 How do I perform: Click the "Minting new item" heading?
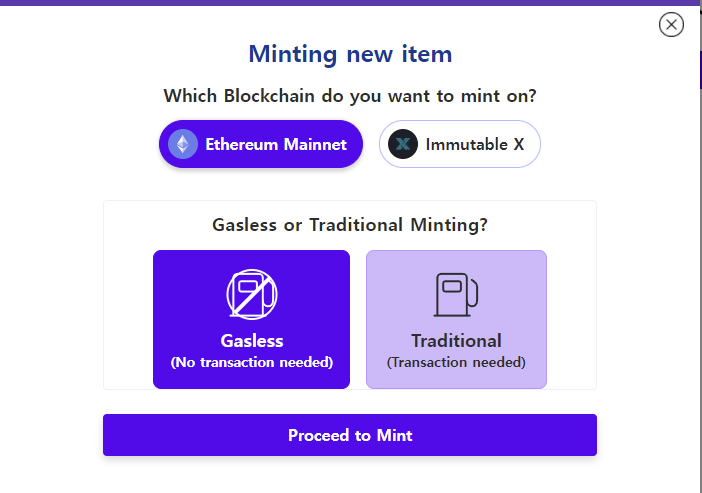[x=350, y=54]
